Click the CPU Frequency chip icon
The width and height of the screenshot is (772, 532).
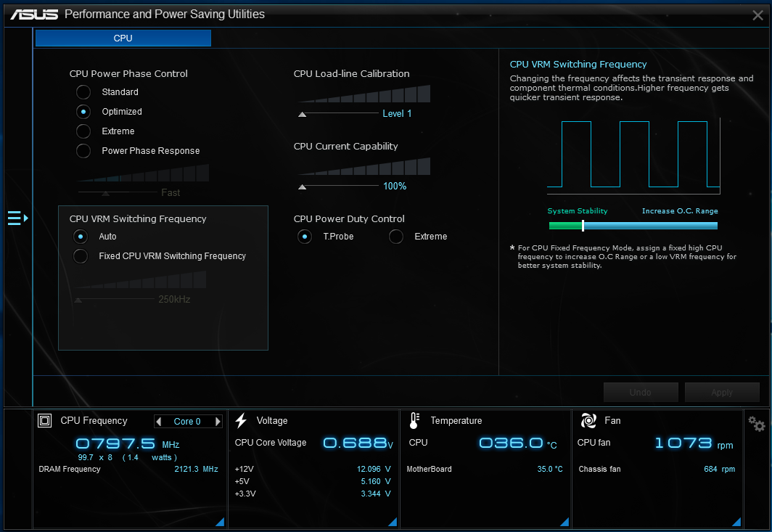click(x=45, y=421)
